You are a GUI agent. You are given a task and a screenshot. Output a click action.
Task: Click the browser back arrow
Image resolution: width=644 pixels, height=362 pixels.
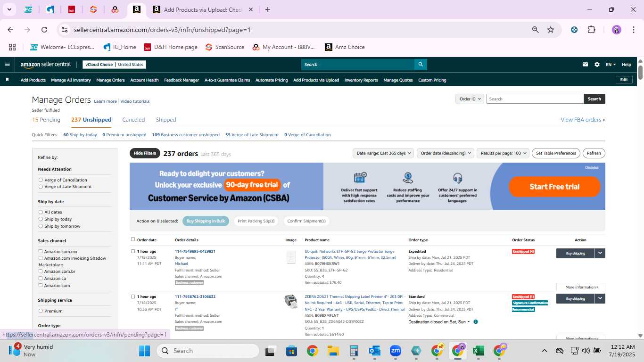(10, 30)
